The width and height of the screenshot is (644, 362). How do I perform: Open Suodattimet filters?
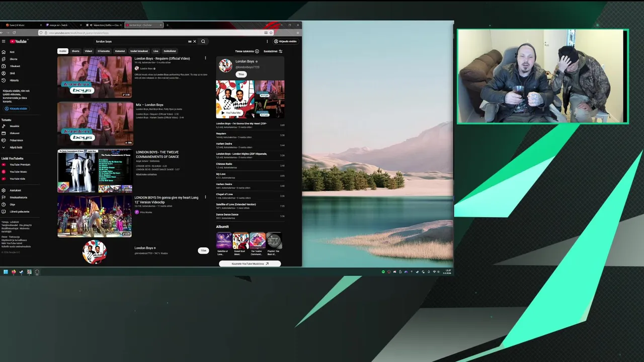pyautogui.click(x=273, y=51)
